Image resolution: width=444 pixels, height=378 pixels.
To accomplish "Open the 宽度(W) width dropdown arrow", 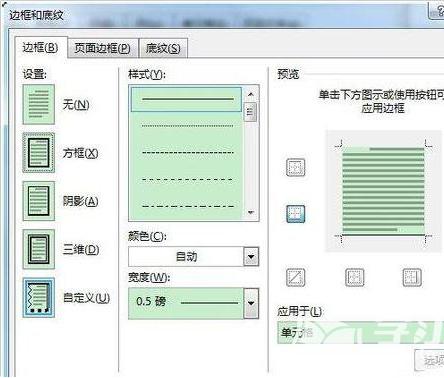I will click(x=251, y=303).
